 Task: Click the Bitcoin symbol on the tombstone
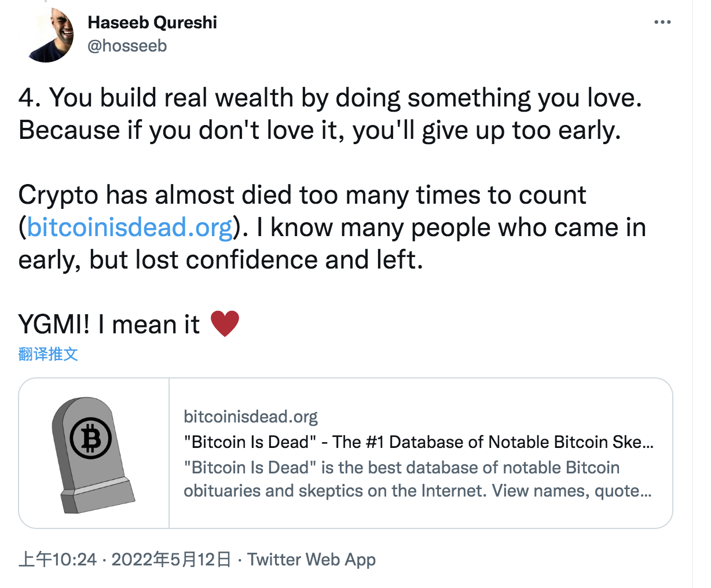[x=90, y=438]
